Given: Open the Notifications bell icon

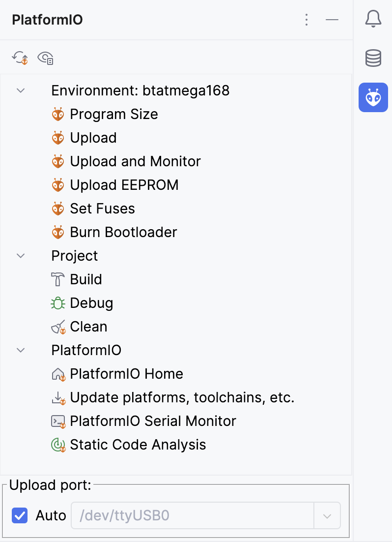Looking at the screenshot, I should [x=373, y=19].
